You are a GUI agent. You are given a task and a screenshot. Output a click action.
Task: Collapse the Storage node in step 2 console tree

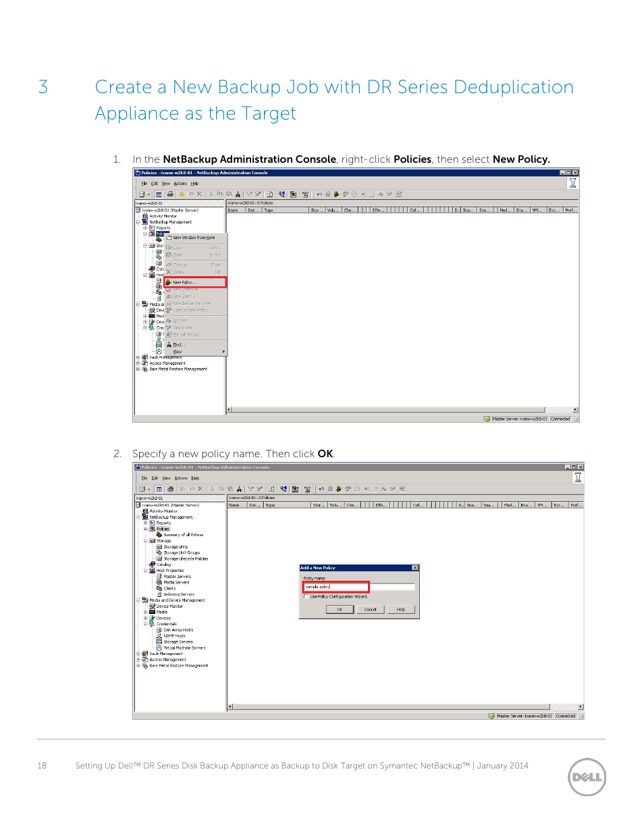coord(145,541)
